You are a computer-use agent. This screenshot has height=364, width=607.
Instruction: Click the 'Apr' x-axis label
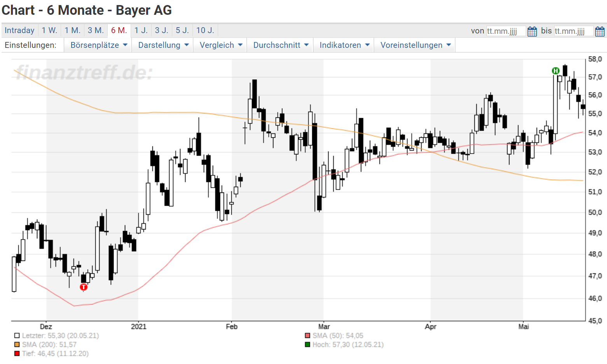430,327
